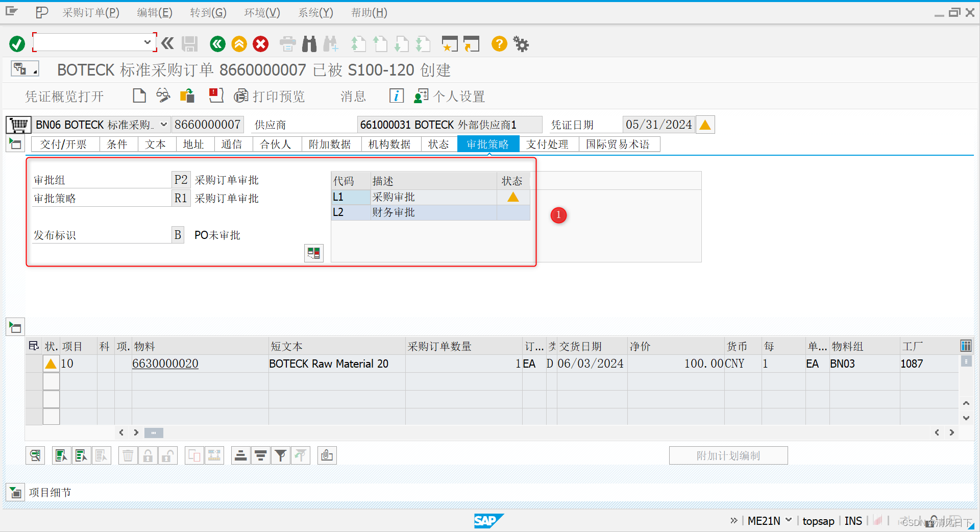Open the 凭证概览打开 panel

coord(64,96)
